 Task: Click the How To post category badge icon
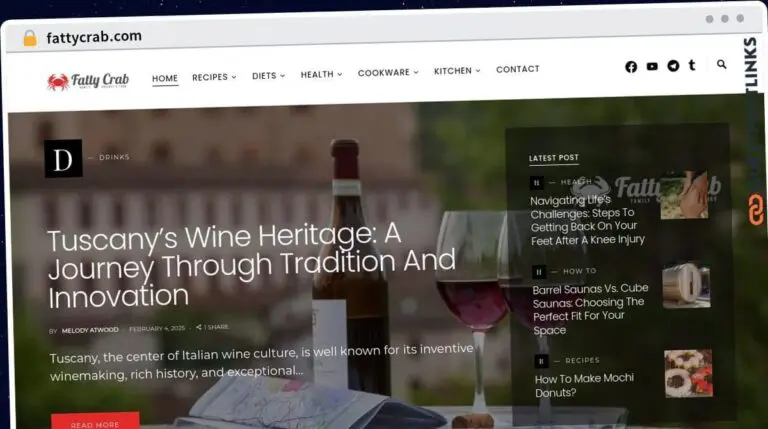[539, 272]
